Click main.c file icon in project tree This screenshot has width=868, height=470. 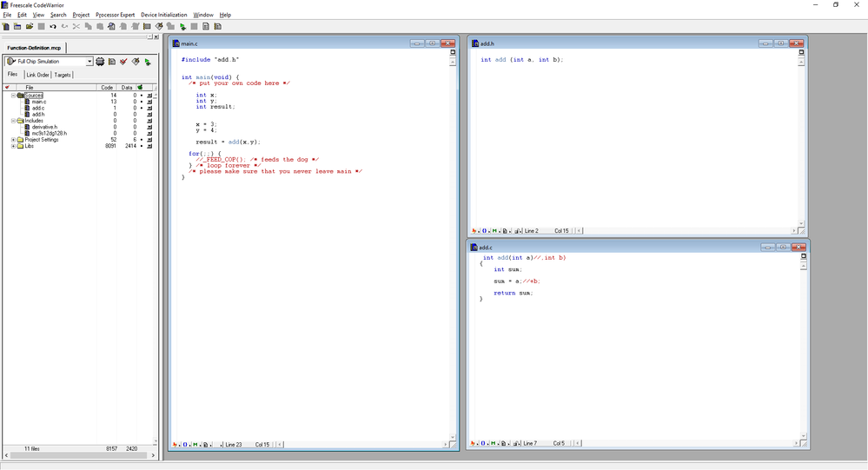pyautogui.click(x=27, y=102)
